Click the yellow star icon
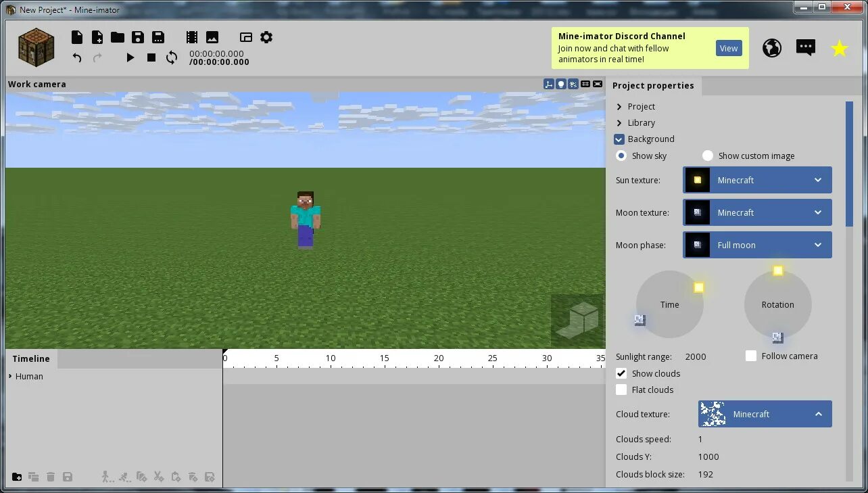The image size is (868, 493). [840, 48]
